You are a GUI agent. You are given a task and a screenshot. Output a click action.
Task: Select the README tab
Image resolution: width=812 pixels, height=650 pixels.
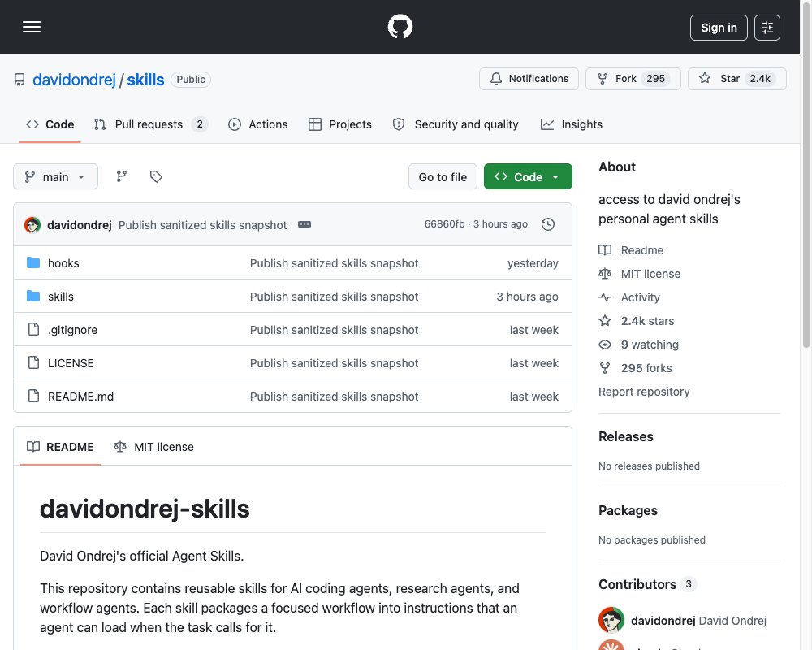pyautogui.click(x=60, y=447)
